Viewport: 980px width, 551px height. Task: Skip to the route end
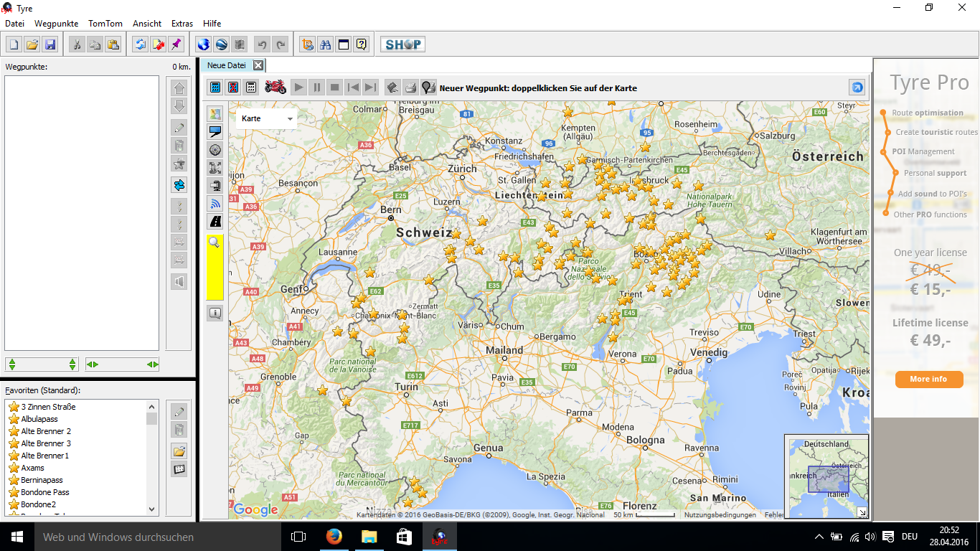(370, 88)
